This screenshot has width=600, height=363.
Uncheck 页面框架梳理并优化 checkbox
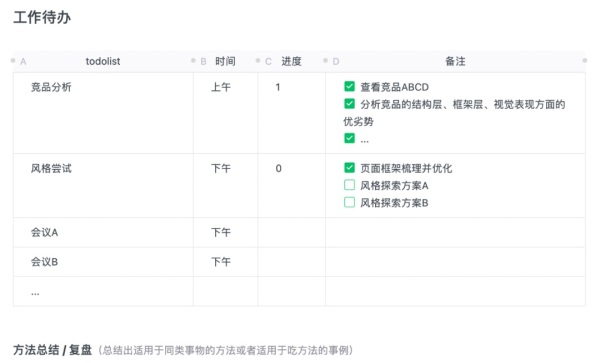(349, 168)
